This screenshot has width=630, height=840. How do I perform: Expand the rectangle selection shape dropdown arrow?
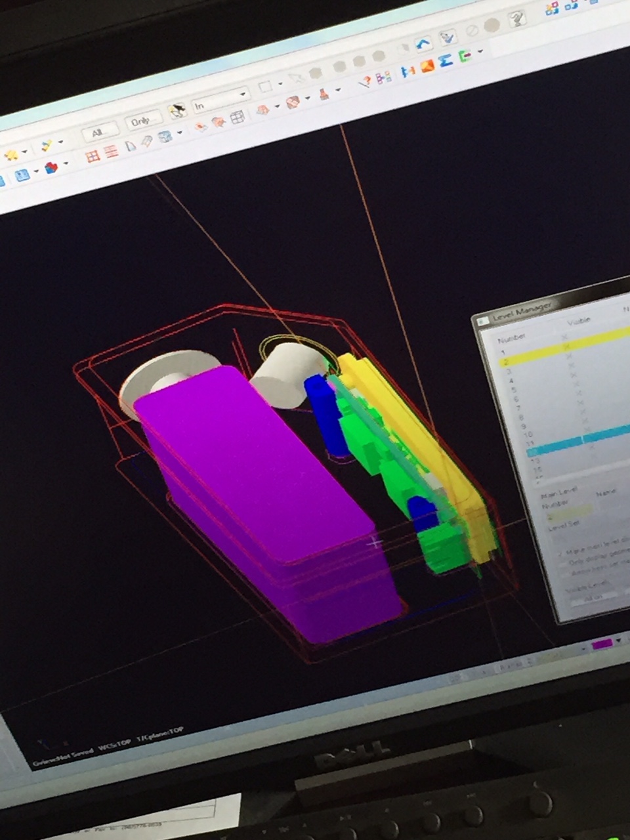[280, 83]
